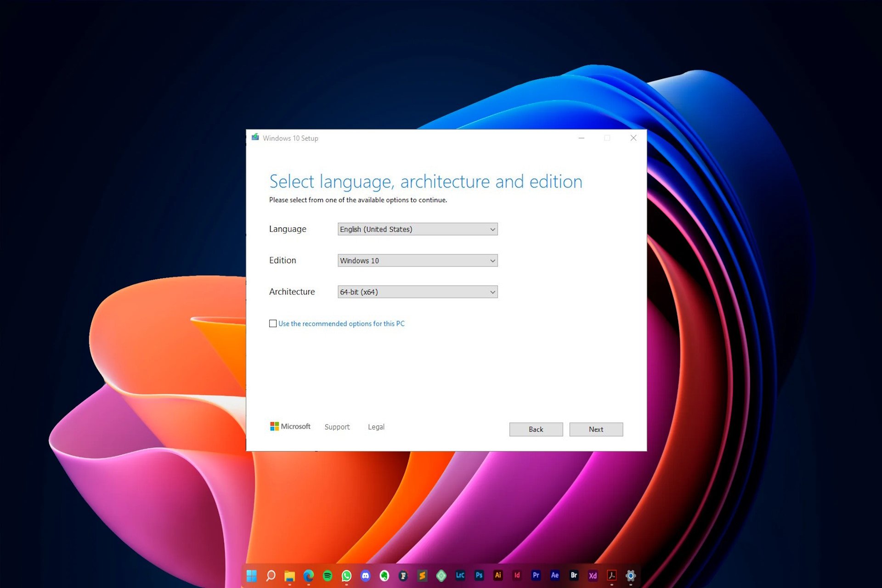
Task: Open Adobe Acrobat from the taskbar
Action: pyautogui.click(x=612, y=575)
